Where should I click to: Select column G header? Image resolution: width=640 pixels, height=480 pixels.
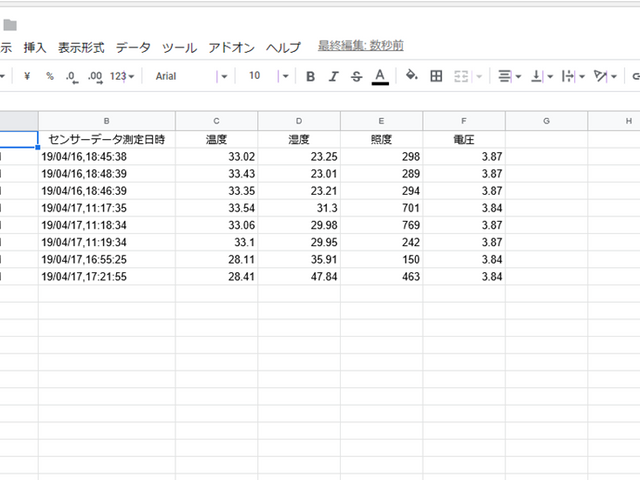546,121
